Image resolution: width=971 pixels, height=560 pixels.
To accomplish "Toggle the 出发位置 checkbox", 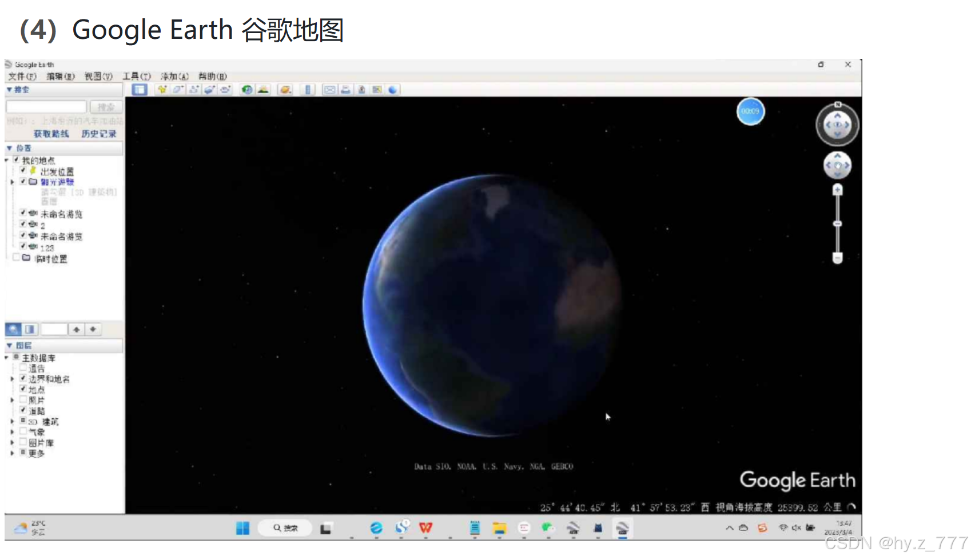I will tap(23, 170).
